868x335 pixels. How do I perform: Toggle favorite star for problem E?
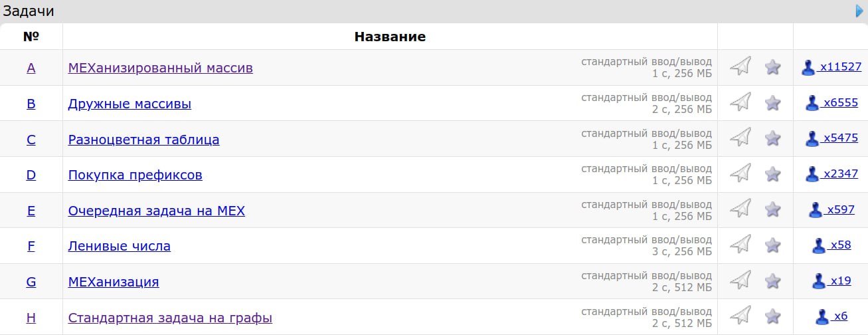(x=772, y=210)
